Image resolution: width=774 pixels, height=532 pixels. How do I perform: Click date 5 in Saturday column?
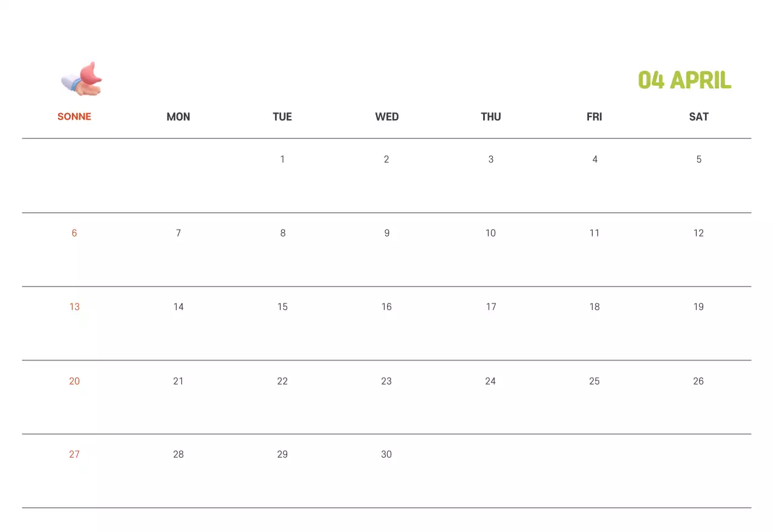click(x=698, y=159)
